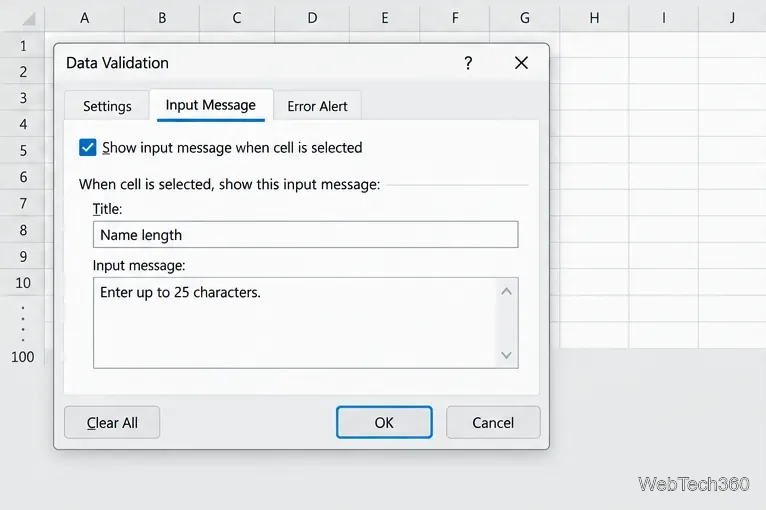Select row 100 header
The height and width of the screenshot is (510, 766).
23,357
